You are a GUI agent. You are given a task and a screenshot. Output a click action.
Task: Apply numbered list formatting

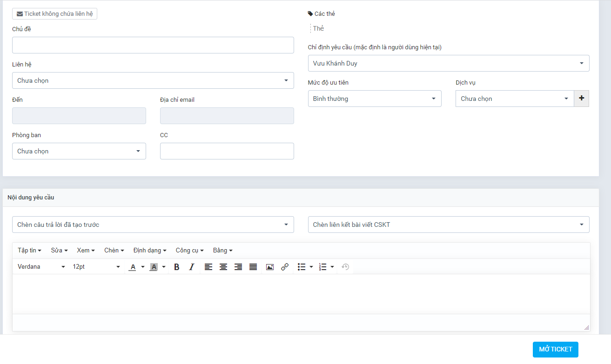tap(323, 267)
